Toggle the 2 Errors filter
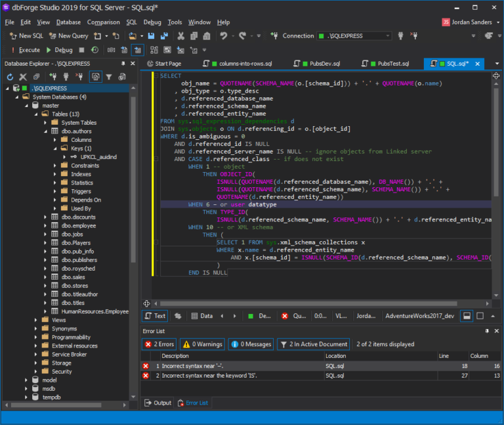504x425 pixels. click(159, 344)
